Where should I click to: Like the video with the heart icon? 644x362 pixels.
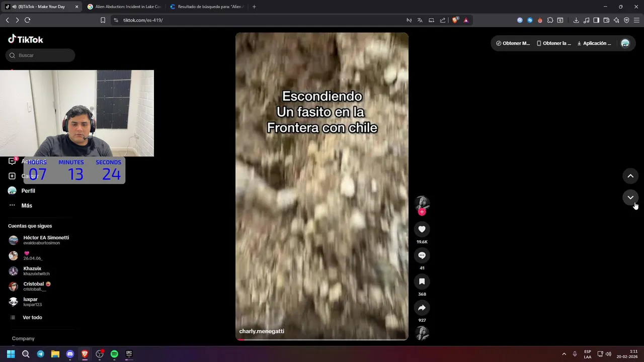[x=422, y=229]
